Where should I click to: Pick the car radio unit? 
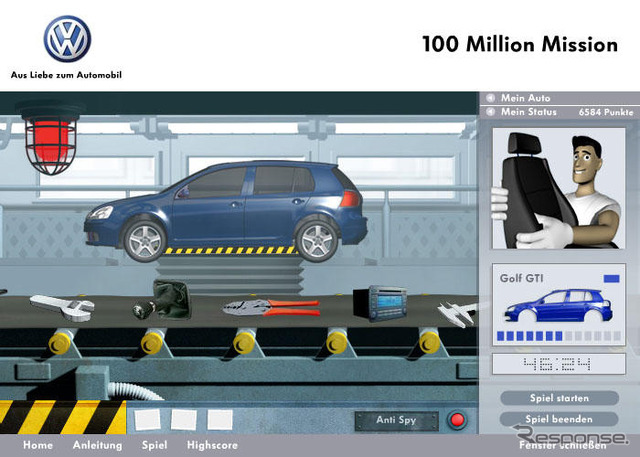[380, 304]
